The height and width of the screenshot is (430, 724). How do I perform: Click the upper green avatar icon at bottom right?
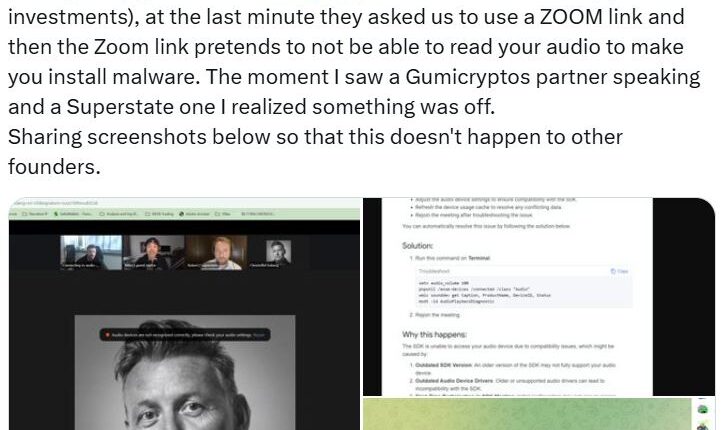tap(702, 409)
